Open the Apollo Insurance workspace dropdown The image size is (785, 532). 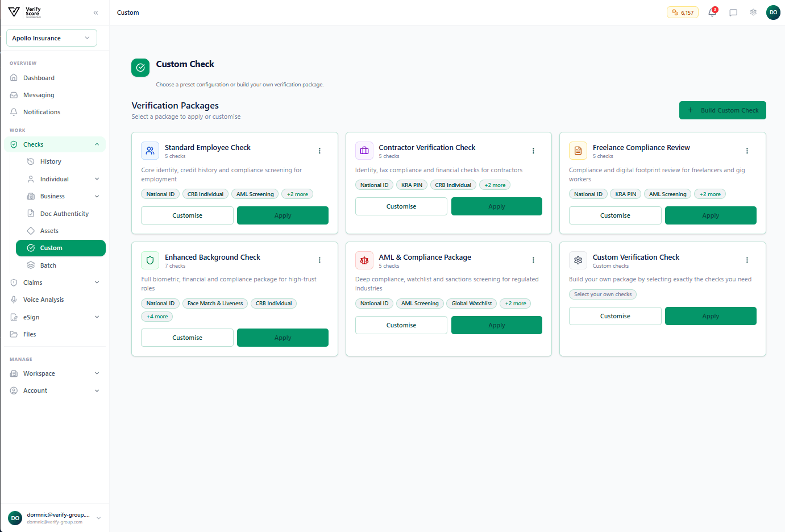[52, 38]
